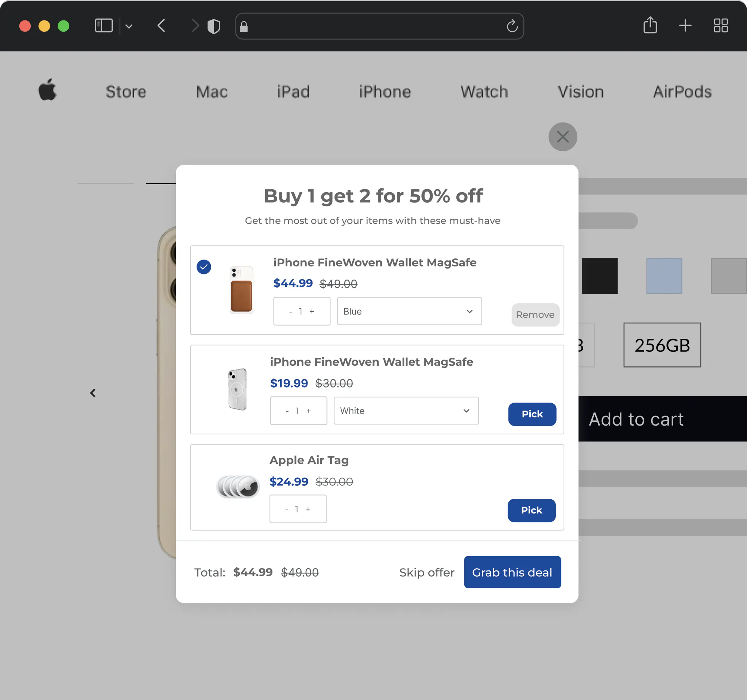Screen dimensions: 747x700
Task: Increase the Apple Air Tag quantity with plus
Action: coord(308,509)
